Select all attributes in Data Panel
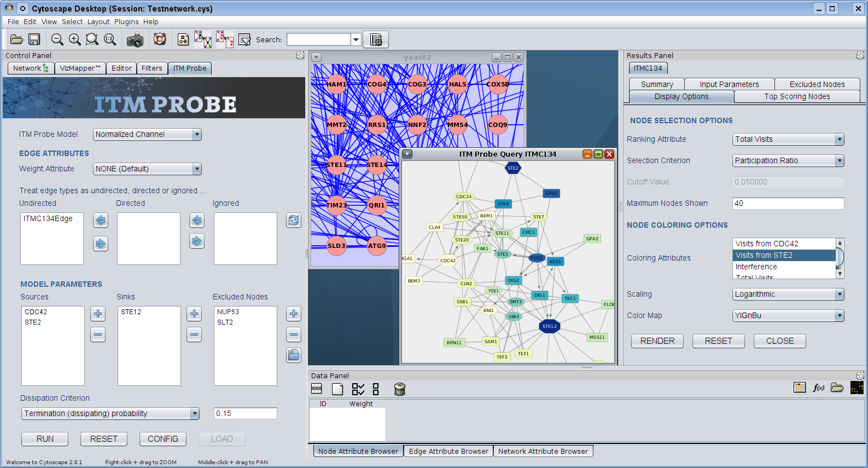This screenshot has width=868, height=468. coord(358,389)
